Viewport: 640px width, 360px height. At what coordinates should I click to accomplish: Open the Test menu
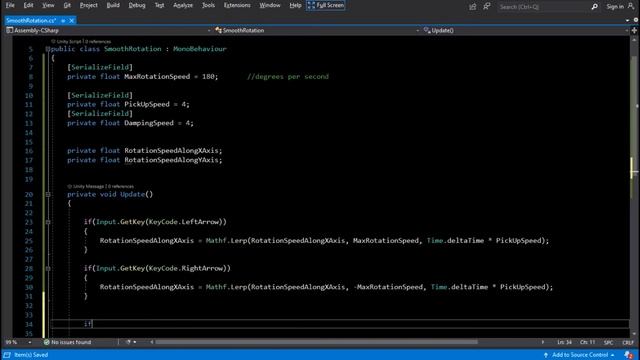pos(159,5)
